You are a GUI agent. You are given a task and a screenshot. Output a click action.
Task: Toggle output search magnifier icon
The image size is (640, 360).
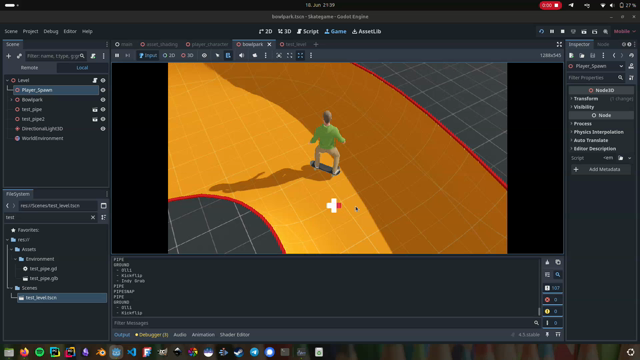(x=558, y=275)
